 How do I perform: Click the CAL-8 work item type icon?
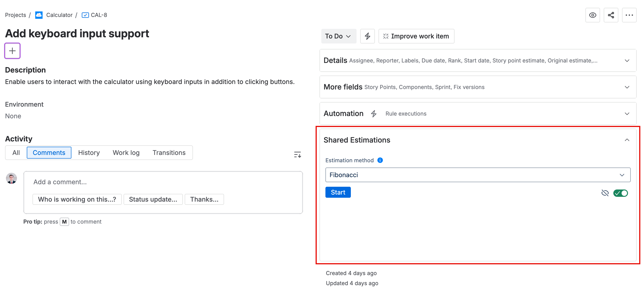pyautogui.click(x=85, y=15)
